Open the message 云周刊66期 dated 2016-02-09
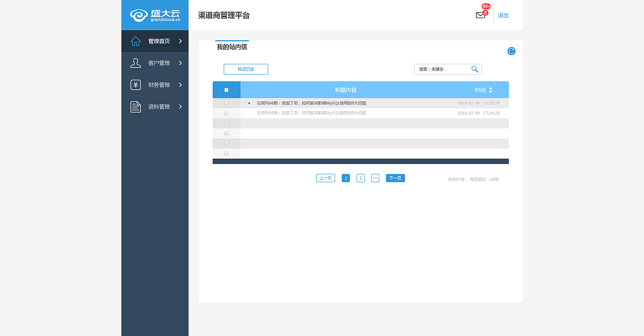644x336 pixels. (311, 113)
